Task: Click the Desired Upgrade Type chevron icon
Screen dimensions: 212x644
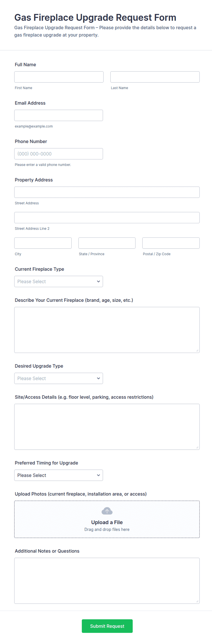Action: pyautogui.click(x=98, y=378)
